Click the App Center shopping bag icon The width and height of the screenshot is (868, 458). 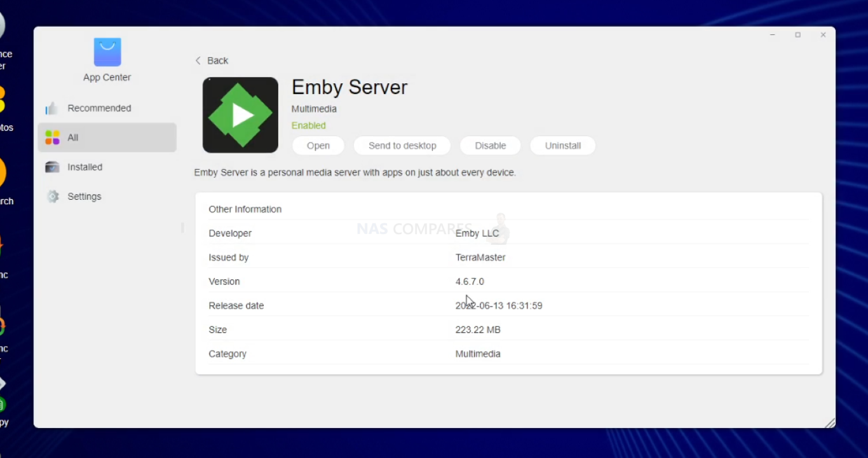coord(107,52)
